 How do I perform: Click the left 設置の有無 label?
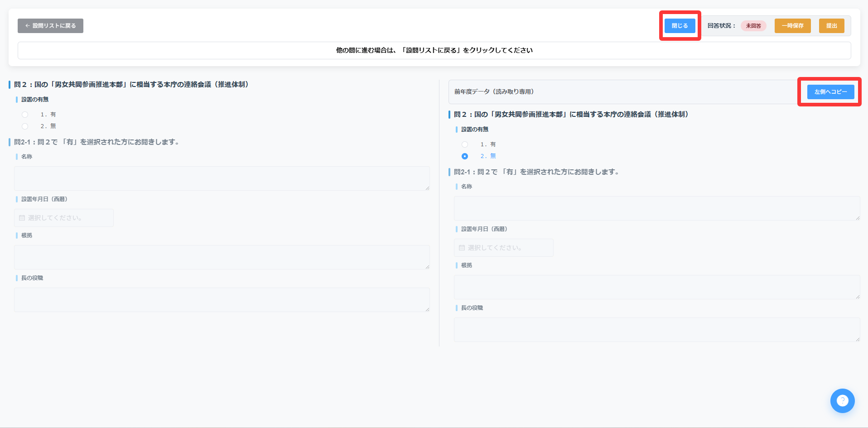(x=35, y=100)
